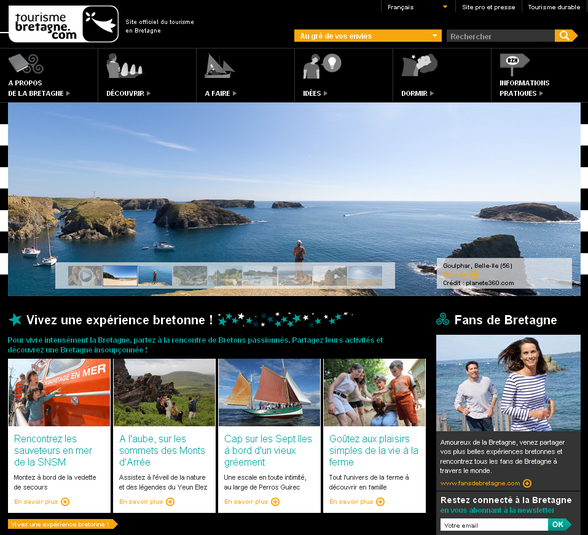Click the sailboat icon above A faire
Screen dimensions: 588x535
click(219, 66)
